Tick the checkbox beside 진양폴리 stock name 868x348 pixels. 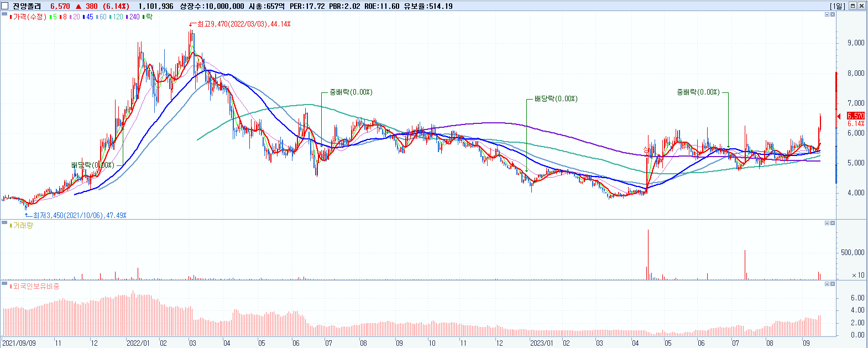(x=5, y=6)
